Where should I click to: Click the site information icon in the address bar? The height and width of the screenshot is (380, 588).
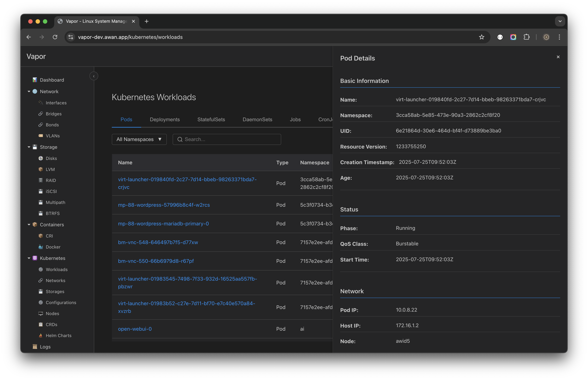[71, 37]
